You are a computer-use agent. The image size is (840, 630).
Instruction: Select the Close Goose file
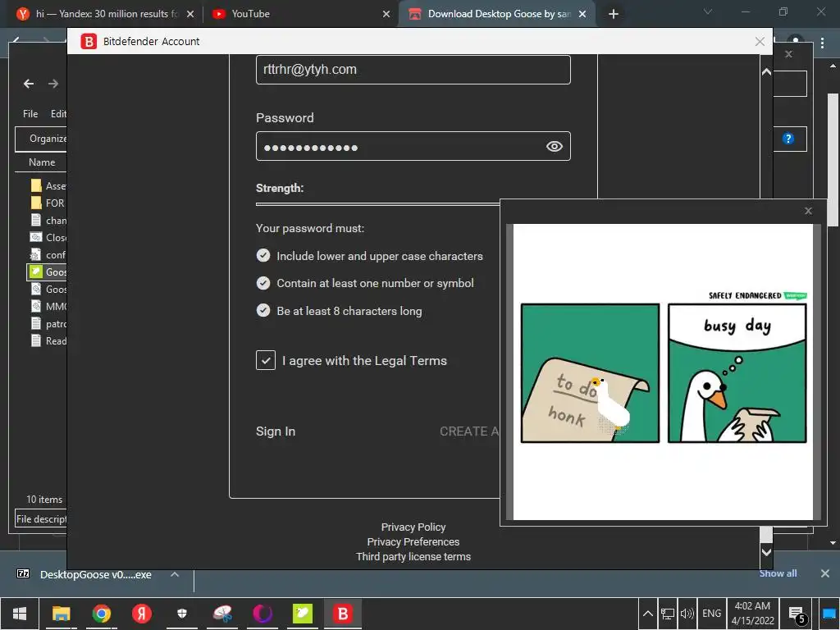[48, 237]
